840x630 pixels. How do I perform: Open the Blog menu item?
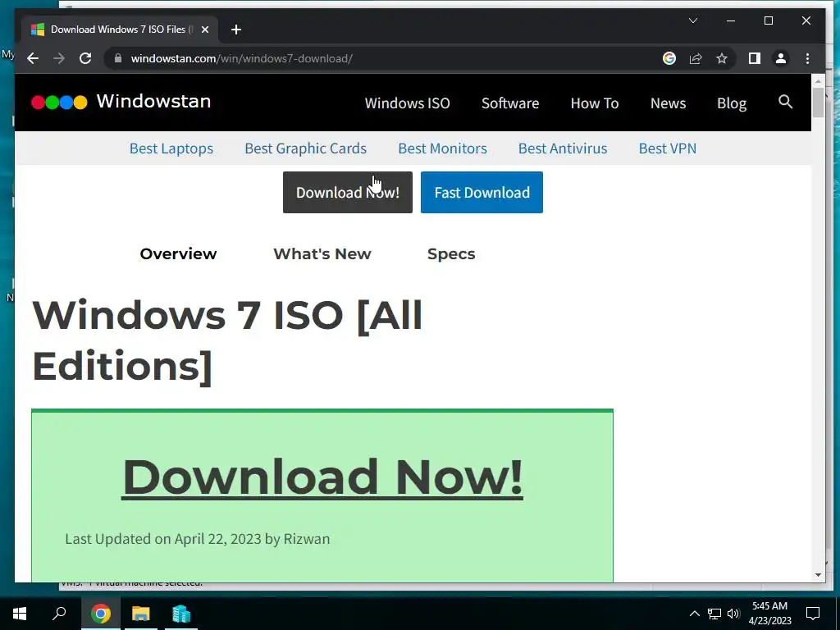732,103
